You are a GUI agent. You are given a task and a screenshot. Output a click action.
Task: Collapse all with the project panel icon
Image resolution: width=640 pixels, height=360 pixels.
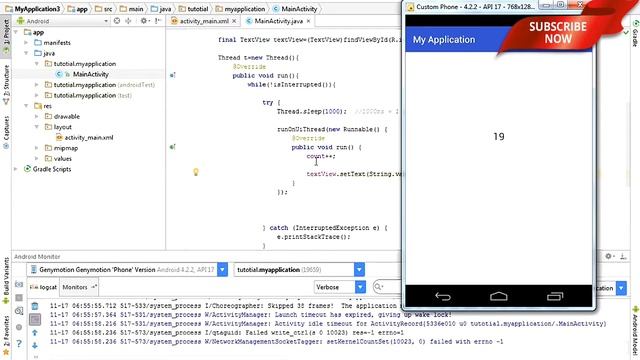[x=128, y=20]
